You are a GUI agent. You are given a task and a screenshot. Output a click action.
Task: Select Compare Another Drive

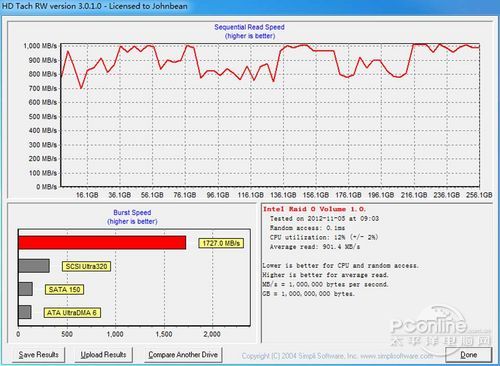(183, 355)
